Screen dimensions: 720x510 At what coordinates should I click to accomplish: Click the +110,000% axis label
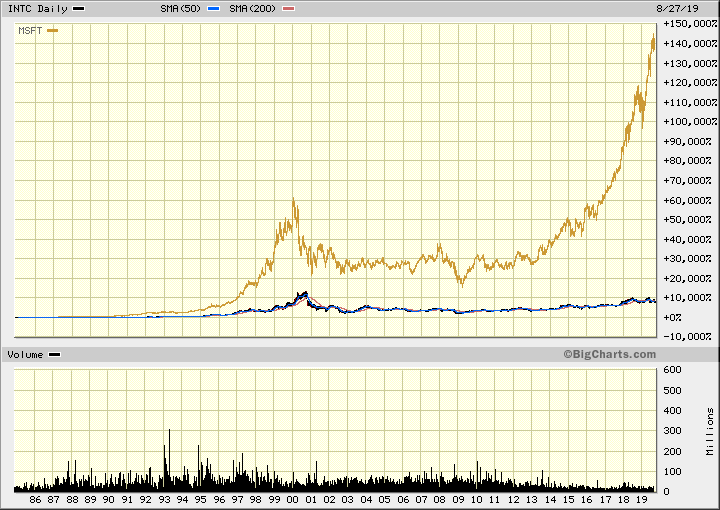(690, 102)
